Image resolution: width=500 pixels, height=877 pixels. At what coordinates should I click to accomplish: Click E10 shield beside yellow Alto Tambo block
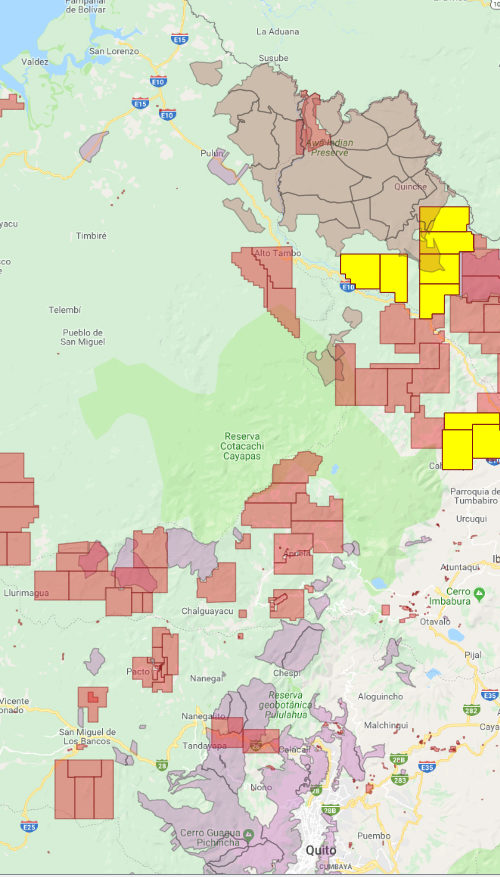pyautogui.click(x=348, y=287)
